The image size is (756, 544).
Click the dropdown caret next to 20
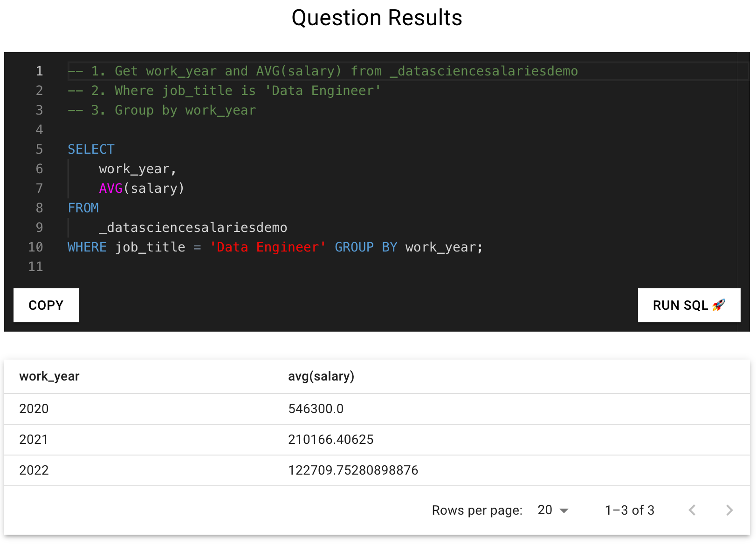565,510
